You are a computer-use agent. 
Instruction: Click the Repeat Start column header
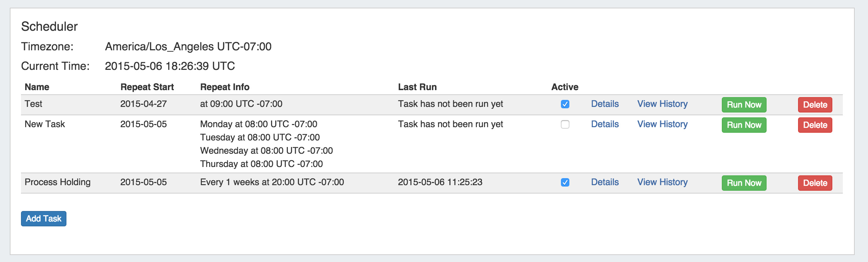click(x=147, y=87)
